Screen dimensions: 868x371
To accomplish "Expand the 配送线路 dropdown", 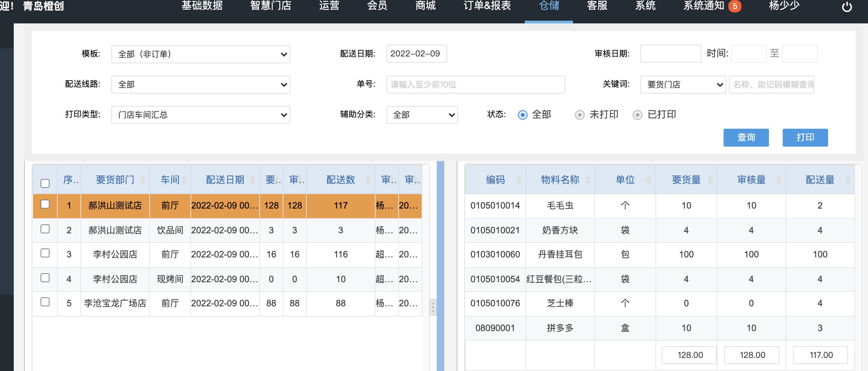I will tap(200, 85).
